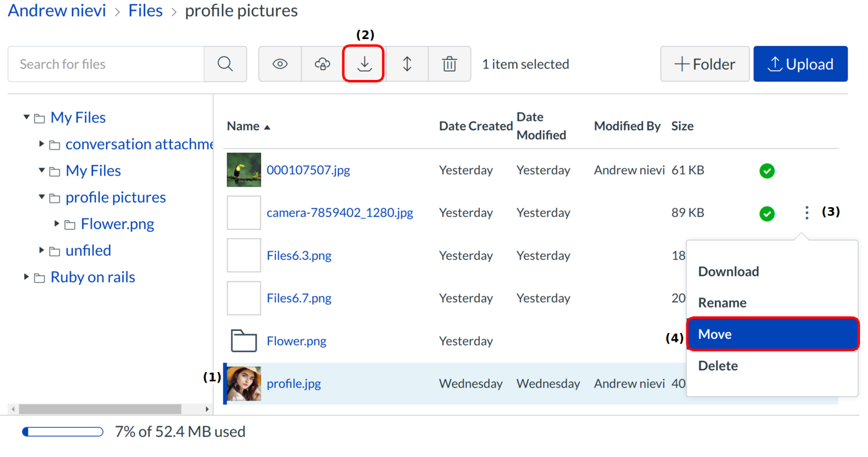This screenshot has height=457, width=868.
Task: Choose Move from the context menu
Action: (x=772, y=334)
